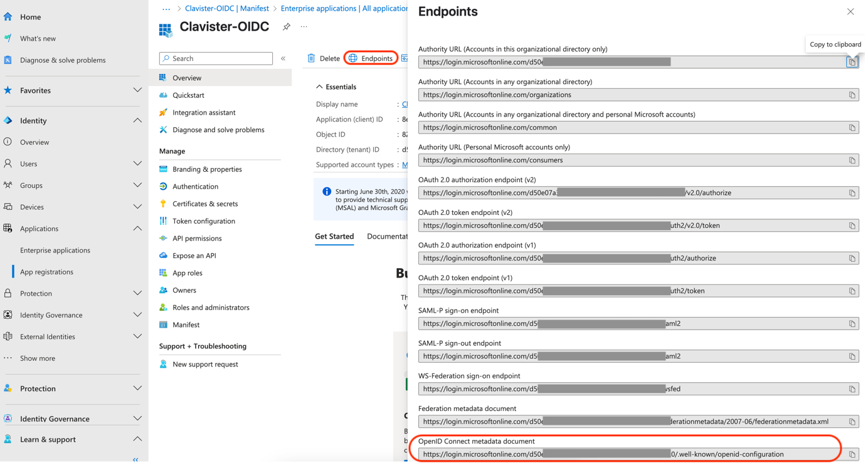Click the Delete toolbar button
Screen dimensions: 868x463
click(x=324, y=58)
